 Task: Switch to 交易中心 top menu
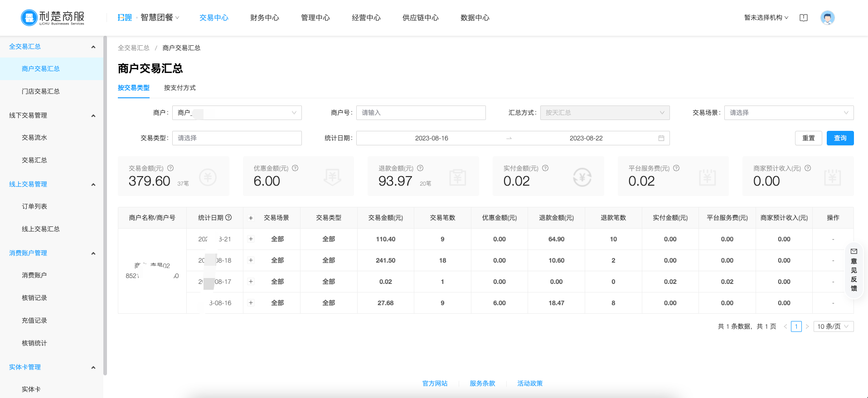pyautogui.click(x=214, y=18)
